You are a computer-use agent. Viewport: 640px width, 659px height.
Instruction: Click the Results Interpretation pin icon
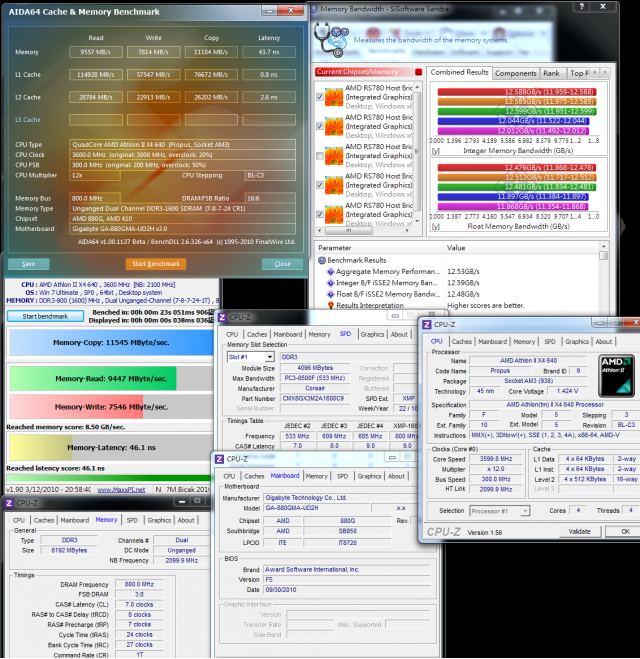tap(331, 306)
